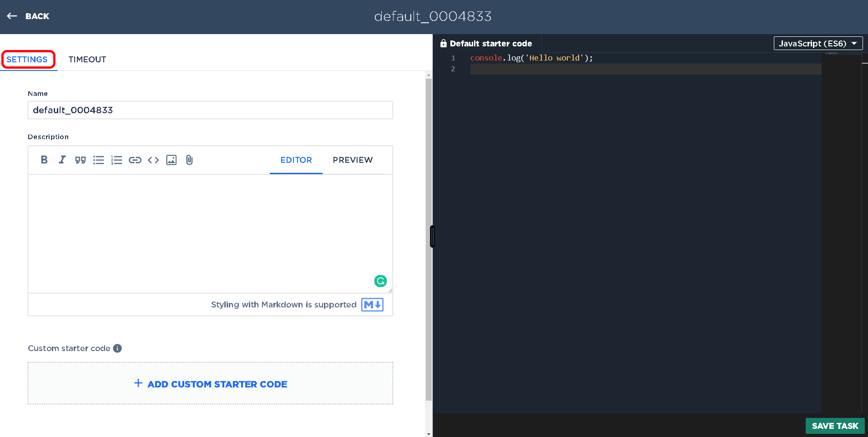
Task: Click the panel divider handle
Action: (x=433, y=236)
